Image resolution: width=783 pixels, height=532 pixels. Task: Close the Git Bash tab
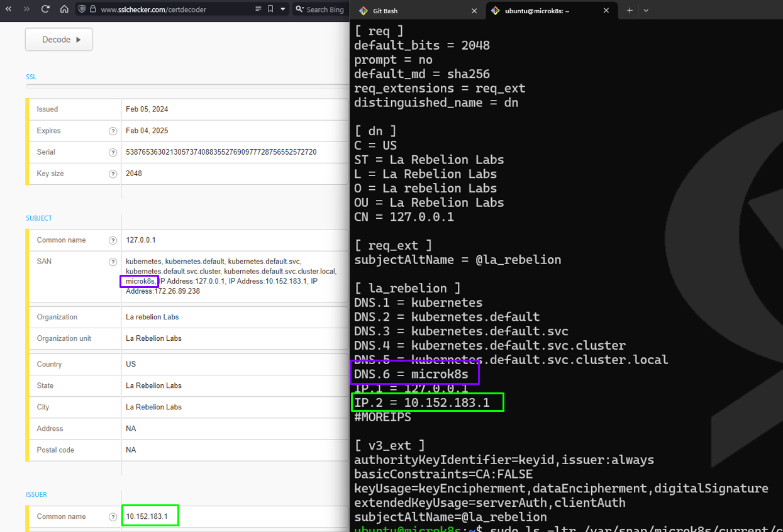[473, 11]
